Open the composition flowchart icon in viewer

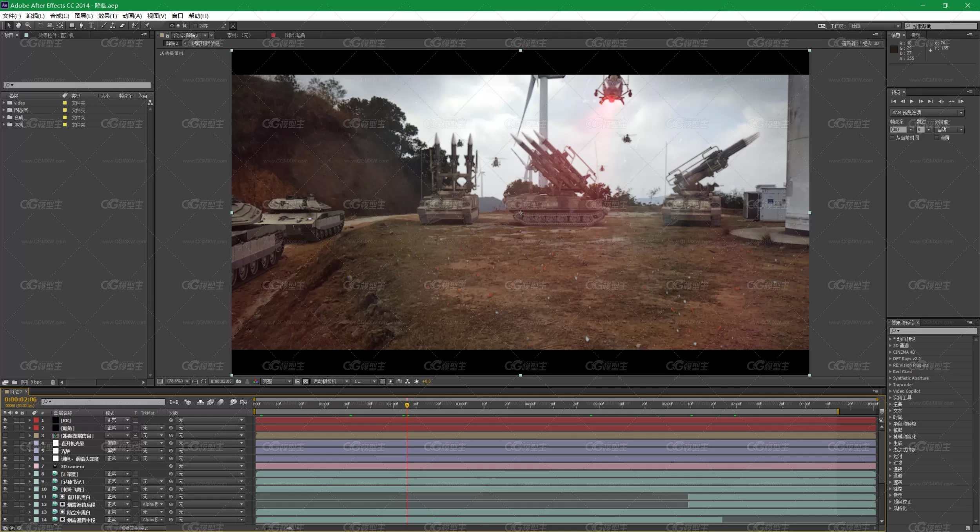coord(408,381)
